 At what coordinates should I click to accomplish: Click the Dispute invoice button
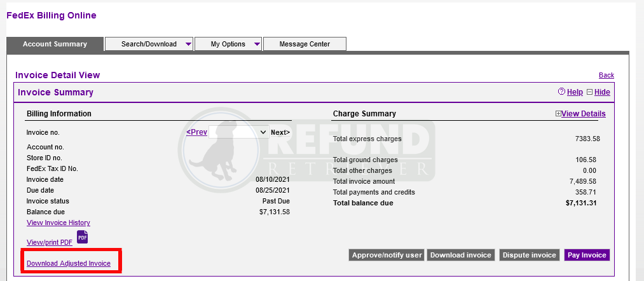[x=530, y=255]
